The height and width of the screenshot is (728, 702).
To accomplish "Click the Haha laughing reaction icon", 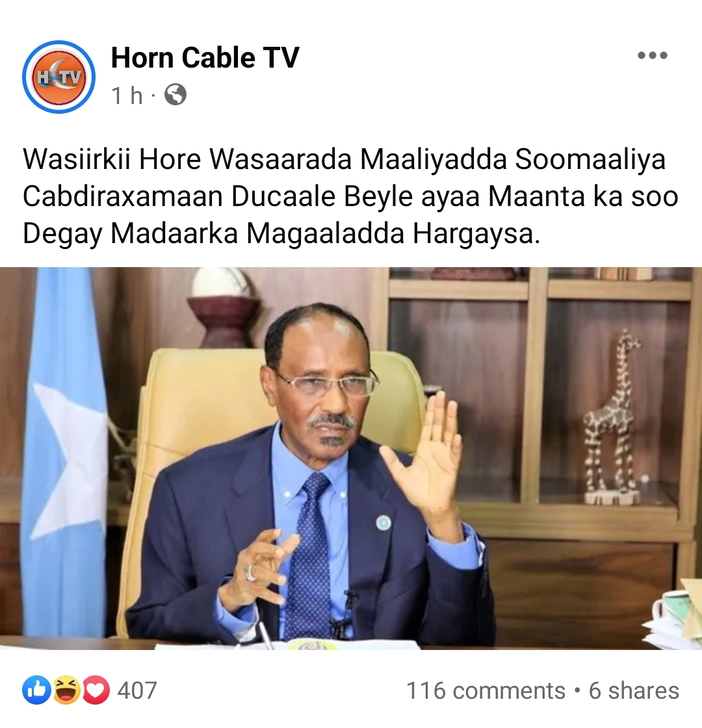I will pyautogui.click(x=66, y=690).
